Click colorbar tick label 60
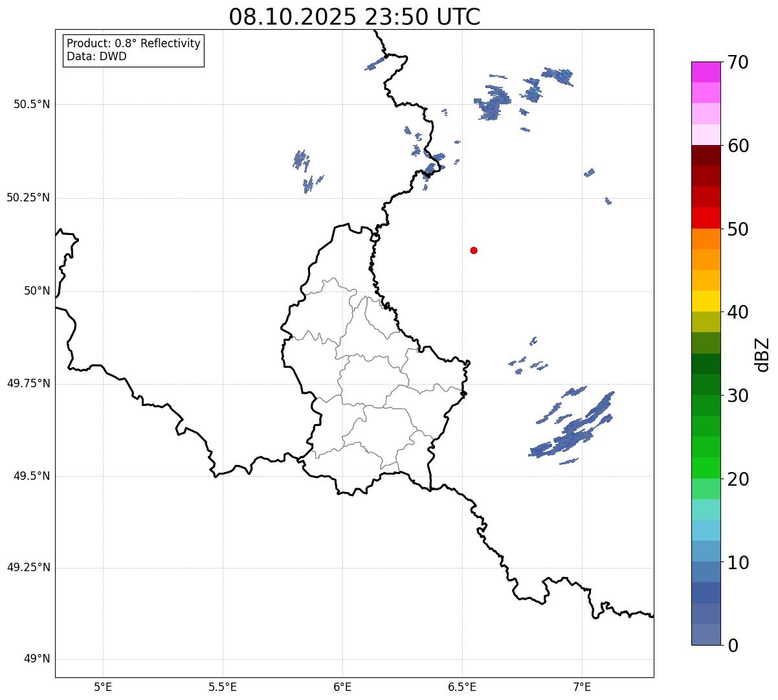This screenshot has height=700, width=778. pos(738,146)
